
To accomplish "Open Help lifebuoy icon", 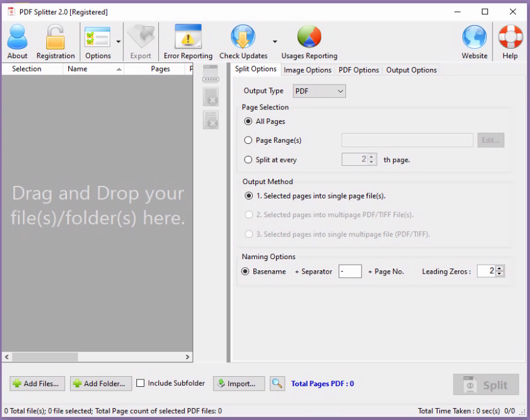I will tap(511, 37).
